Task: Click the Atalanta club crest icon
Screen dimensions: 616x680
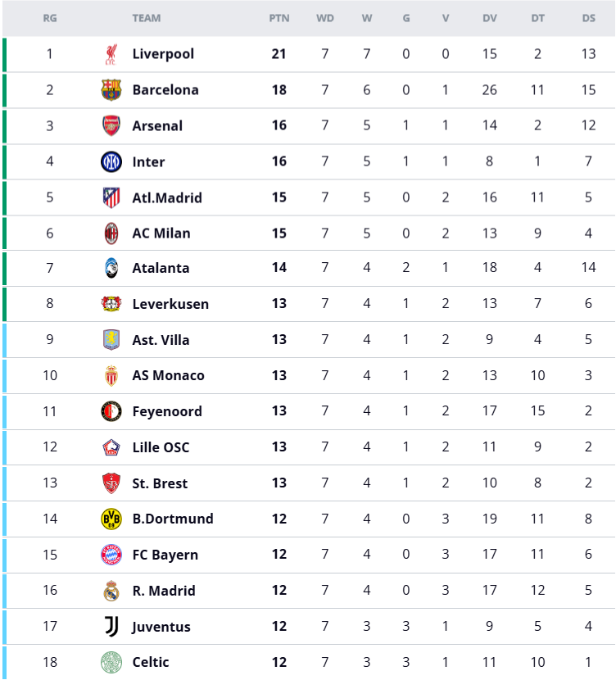Action: [111, 268]
